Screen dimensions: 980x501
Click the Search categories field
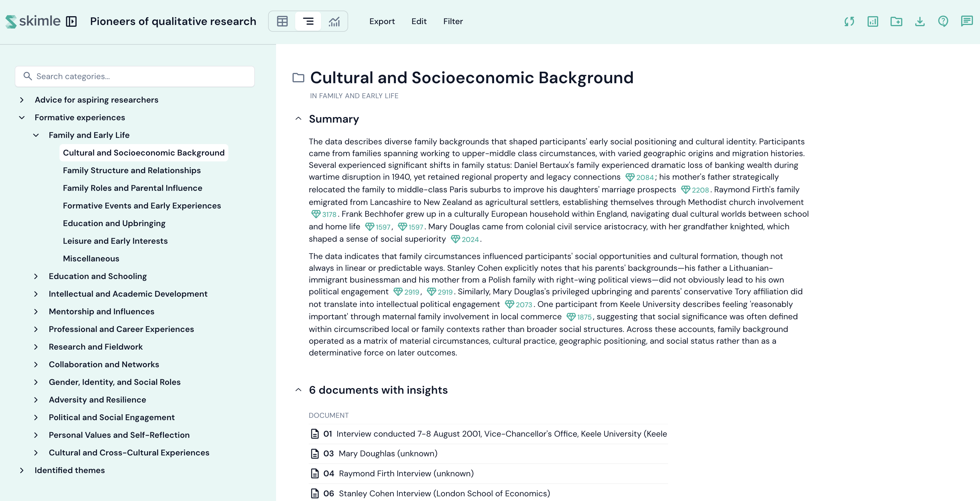135,76
